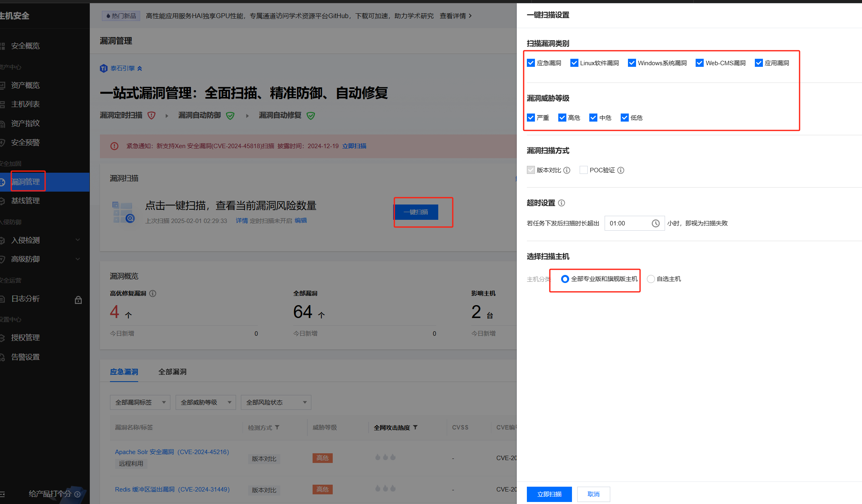Click the 远程利用 tag

[x=131, y=464]
